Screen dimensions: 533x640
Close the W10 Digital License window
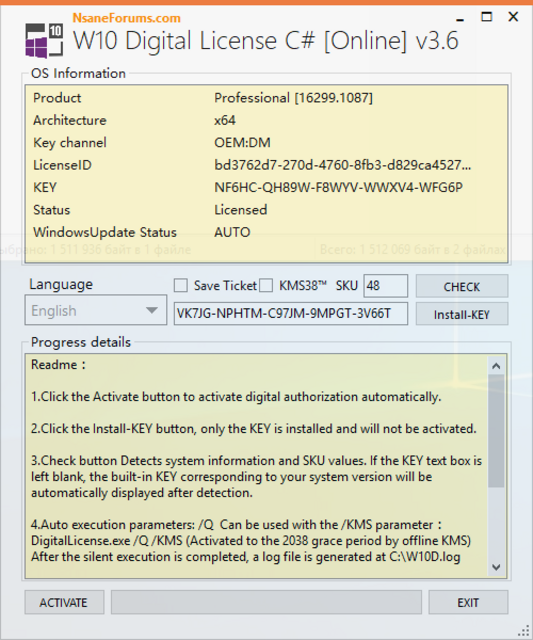[513, 17]
